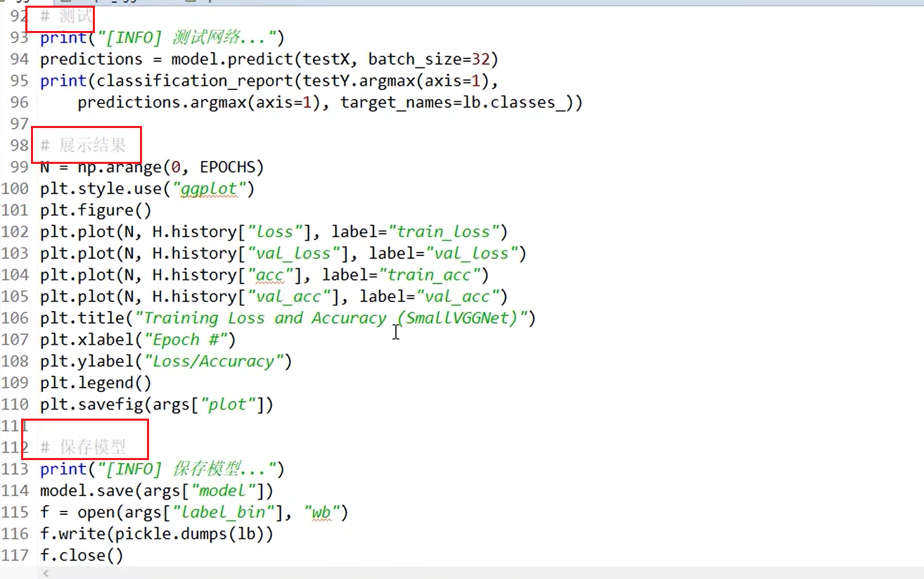924x579 pixels.
Task: Click the "Training Loss and Accuracy (SmallVGGNet)" string
Action: pos(331,318)
